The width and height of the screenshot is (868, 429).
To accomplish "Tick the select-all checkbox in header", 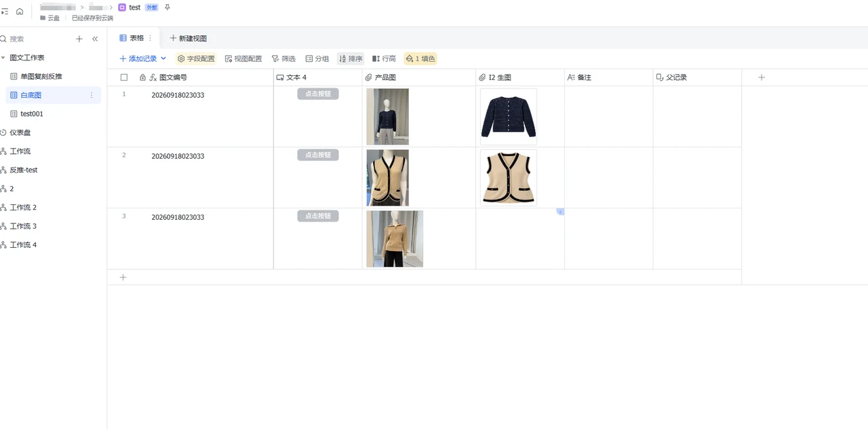I will pos(124,77).
